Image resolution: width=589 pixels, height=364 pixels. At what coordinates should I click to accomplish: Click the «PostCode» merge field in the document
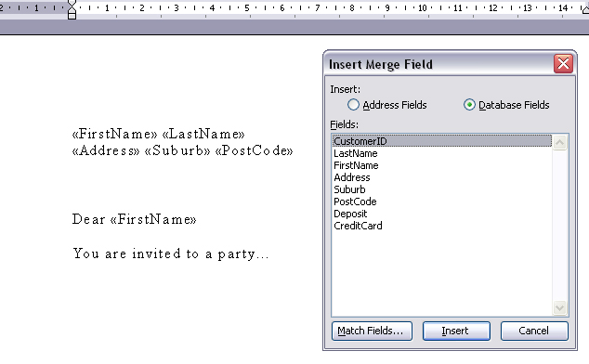tap(254, 150)
